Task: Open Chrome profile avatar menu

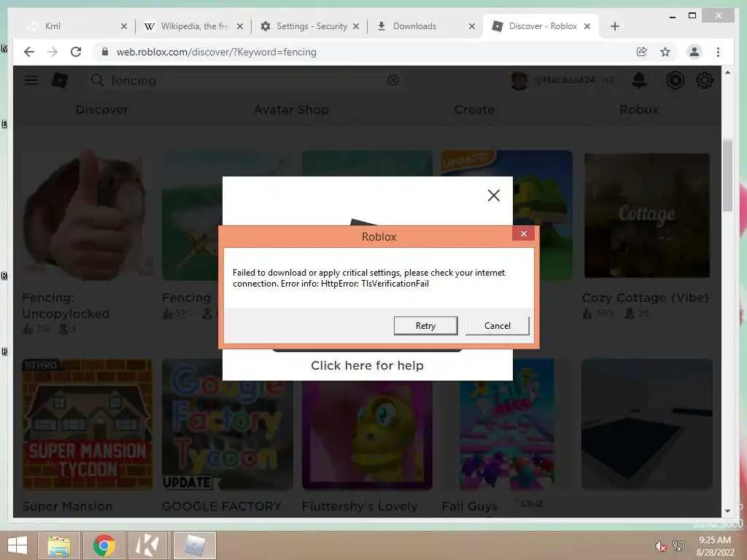Action: tap(694, 52)
